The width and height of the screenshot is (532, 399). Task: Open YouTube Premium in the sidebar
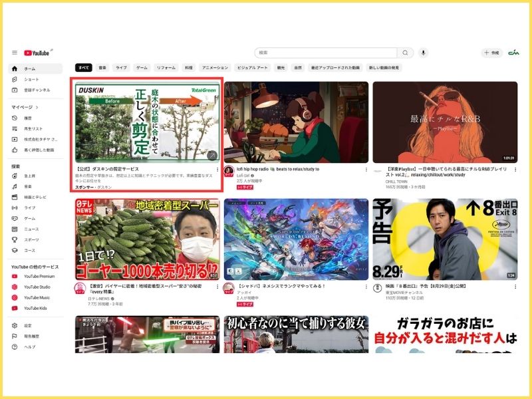(35, 276)
